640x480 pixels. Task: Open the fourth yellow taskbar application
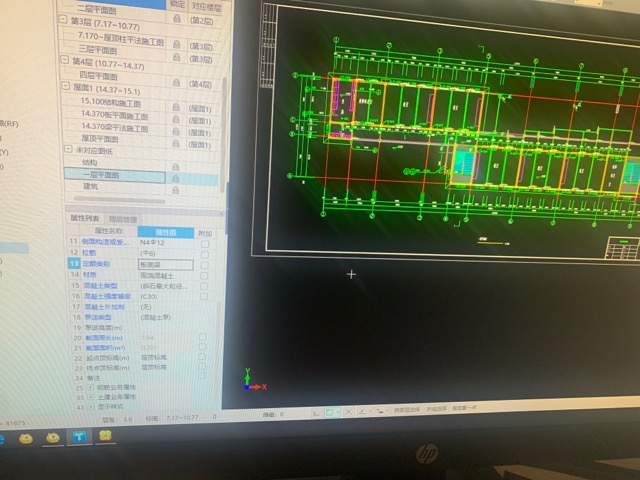tap(105, 436)
